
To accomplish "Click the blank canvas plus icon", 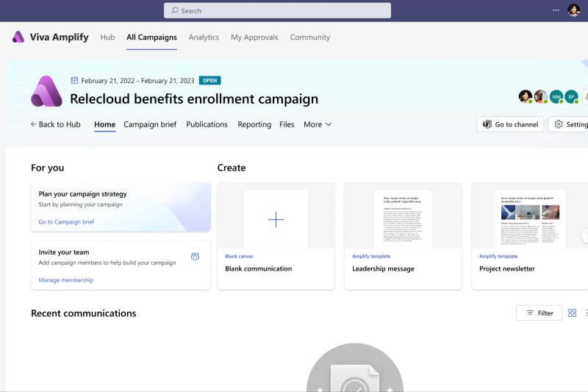I will tap(276, 219).
